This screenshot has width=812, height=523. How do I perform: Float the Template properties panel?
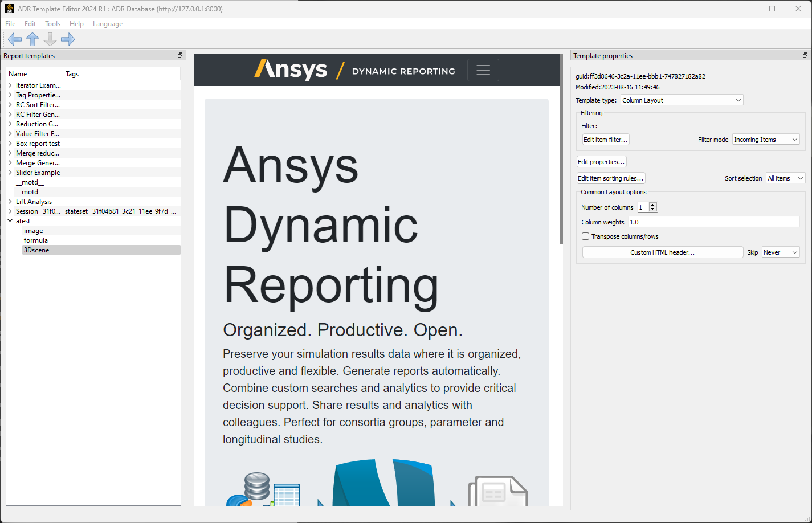point(805,55)
